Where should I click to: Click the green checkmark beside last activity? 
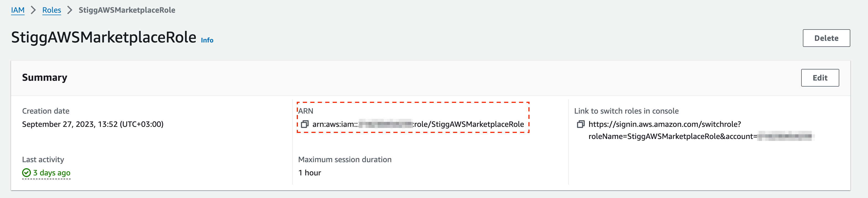[26, 173]
